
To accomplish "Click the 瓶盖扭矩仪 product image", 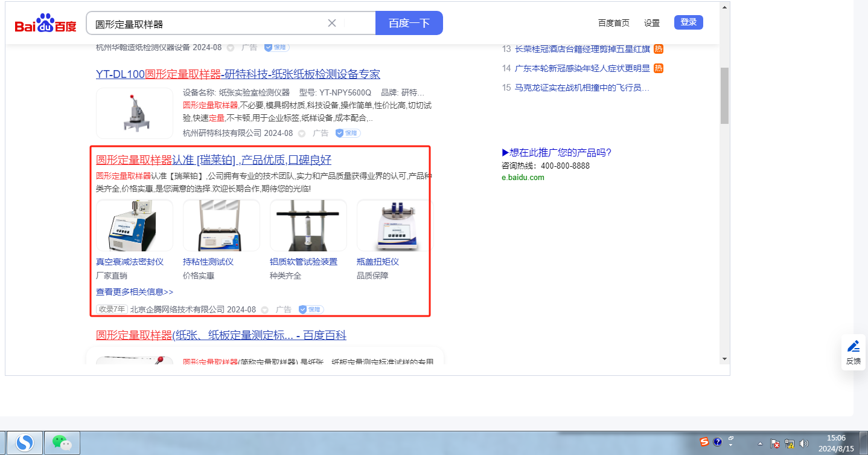I will (x=395, y=225).
